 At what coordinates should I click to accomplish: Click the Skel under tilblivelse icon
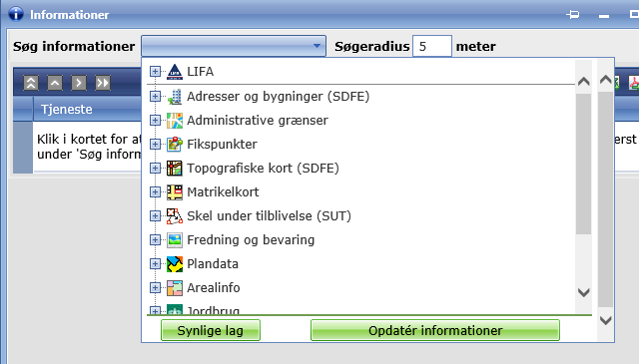click(x=175, y=216)
